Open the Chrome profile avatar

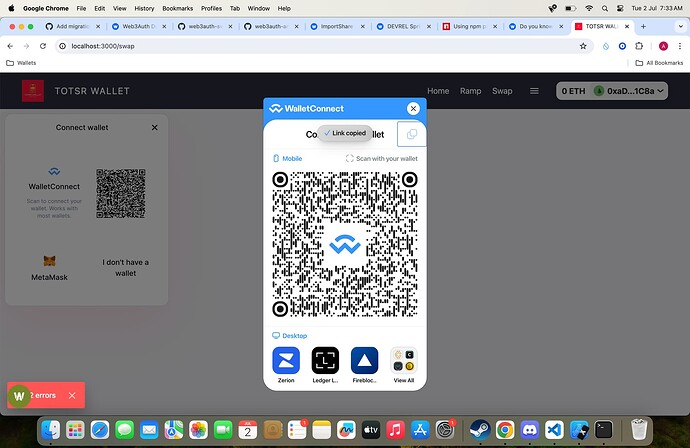coord(663,46)
